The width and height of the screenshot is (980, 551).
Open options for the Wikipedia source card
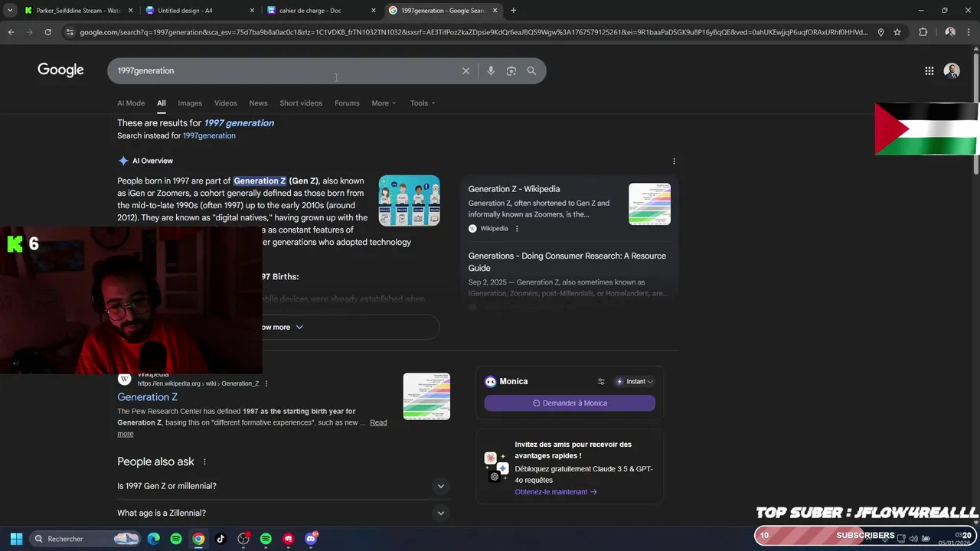coord(517,228)
